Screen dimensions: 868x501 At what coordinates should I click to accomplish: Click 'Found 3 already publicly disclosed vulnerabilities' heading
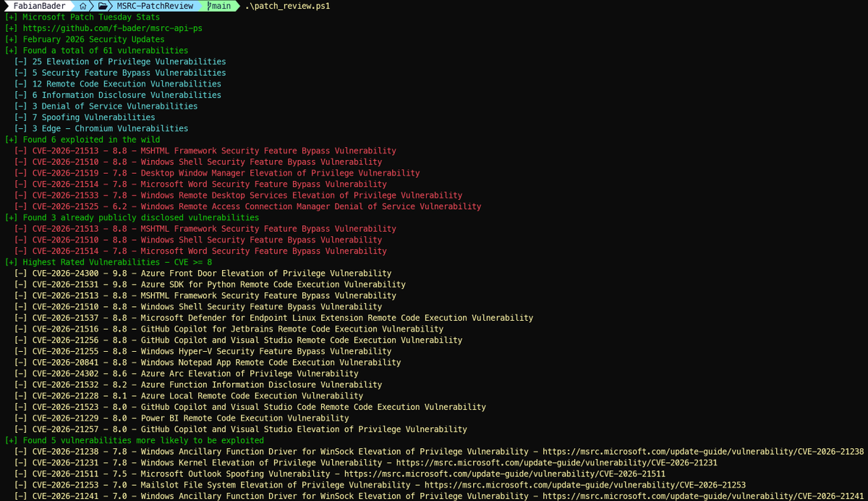tap(132, 217)
